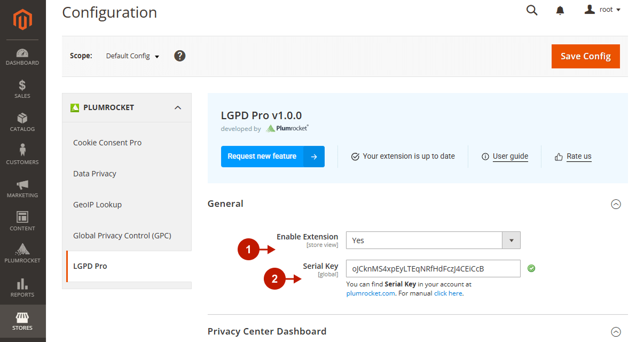Click the search magnifier icon
This screenshot has width=644, height=342.
click(x=532, y=10)
